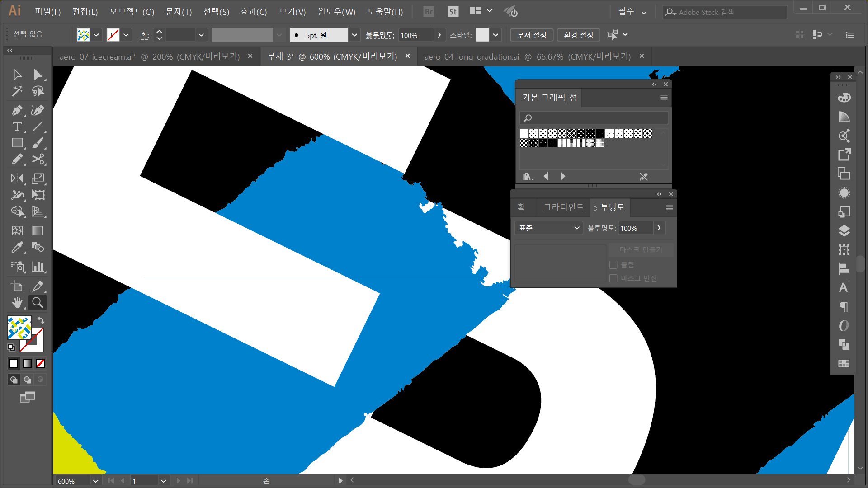Select the Scale tool
The width and height of the screenshot is (868, 488).
tap(38, 178)
